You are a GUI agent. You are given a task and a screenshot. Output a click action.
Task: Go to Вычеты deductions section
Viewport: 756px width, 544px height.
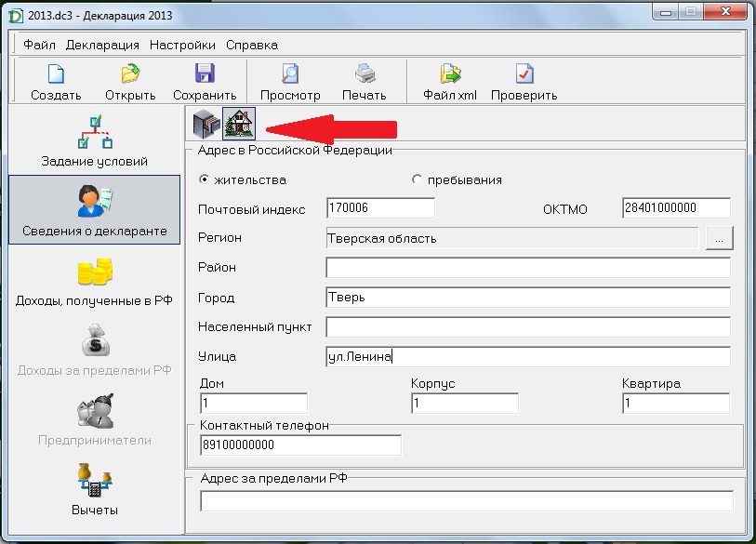coord(95,490)
